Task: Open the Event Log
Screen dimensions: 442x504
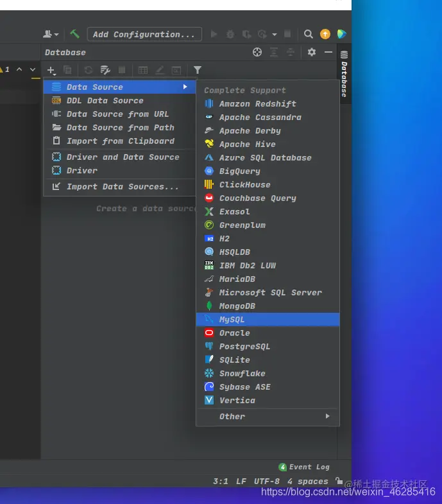Action: point(304,467)
